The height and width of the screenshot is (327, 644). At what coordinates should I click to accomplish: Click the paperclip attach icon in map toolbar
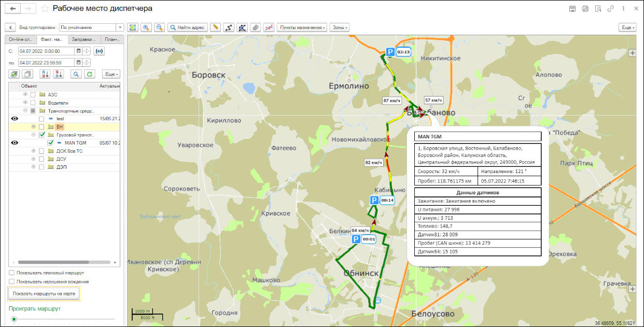(256, 27)
